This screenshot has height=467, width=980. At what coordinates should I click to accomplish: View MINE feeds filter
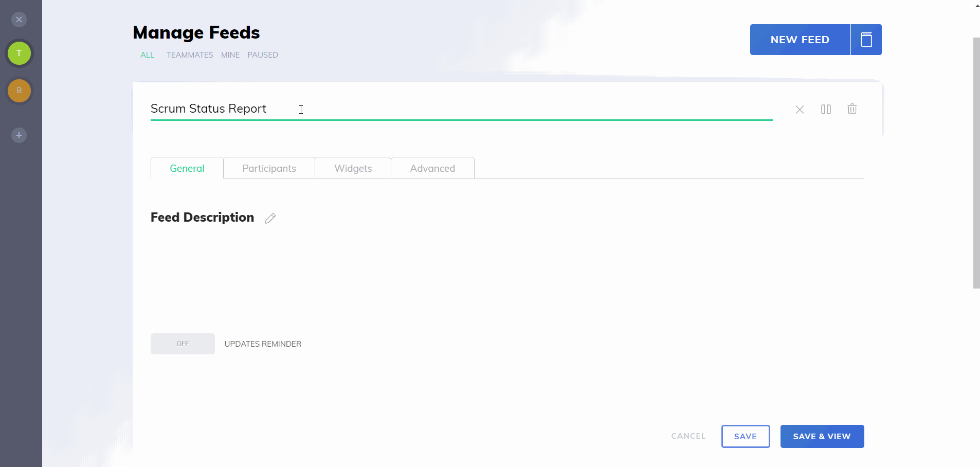tap(230, 55)
